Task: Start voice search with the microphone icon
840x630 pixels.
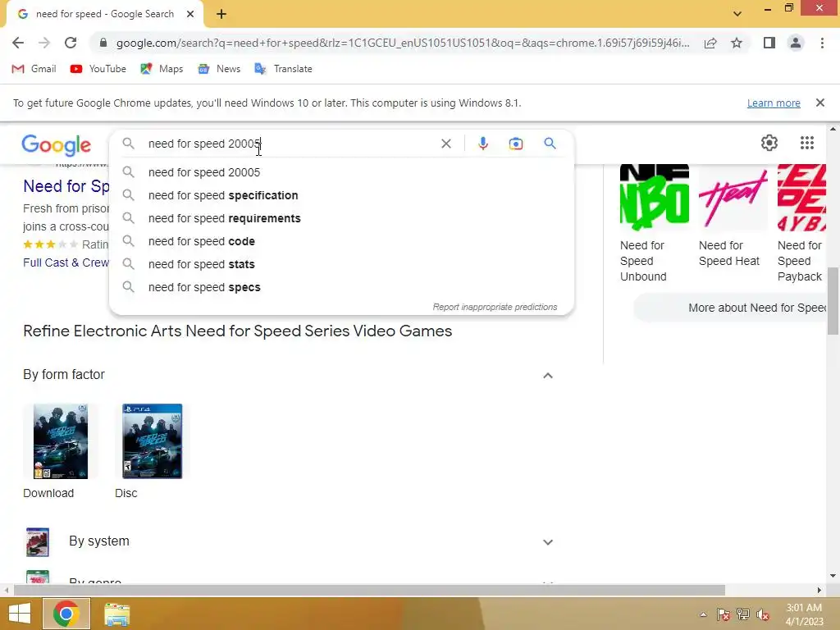Action: [482, 144]
